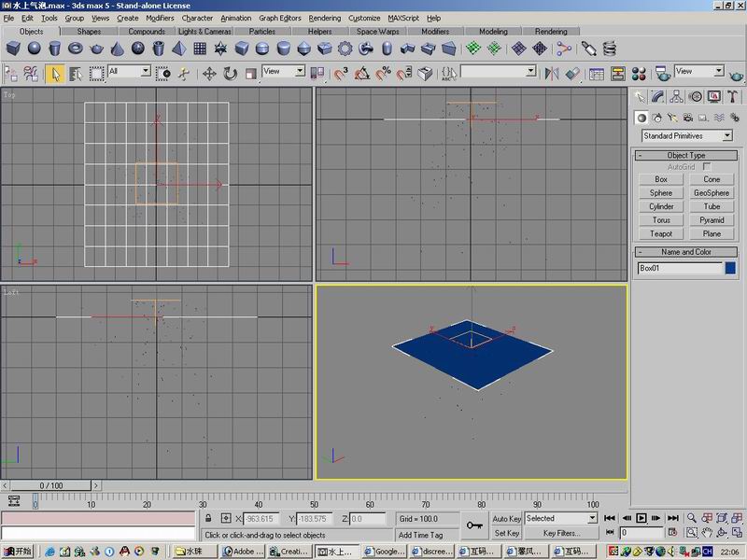Click the current frame number field
The image size is (747, 560).
click(641, 532)
